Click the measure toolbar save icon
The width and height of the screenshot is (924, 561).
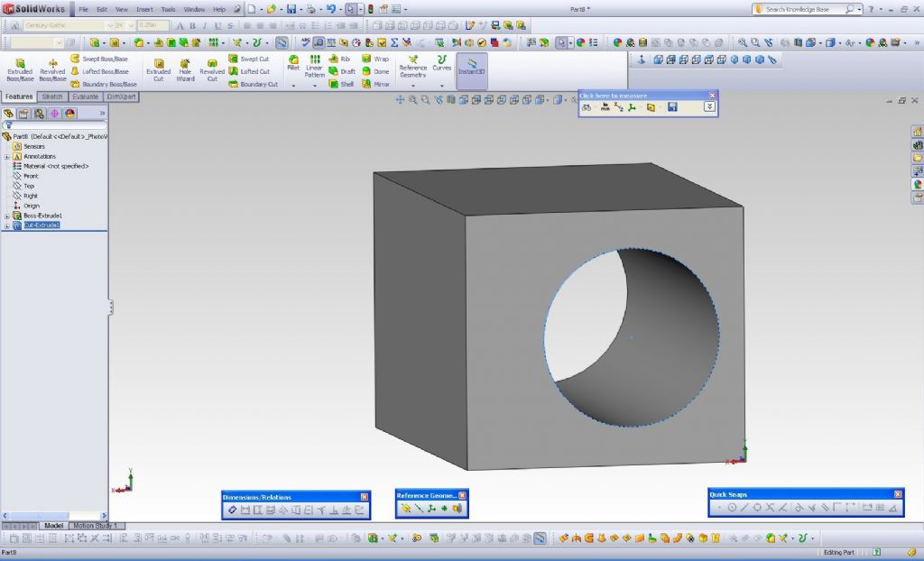point(672,107)
